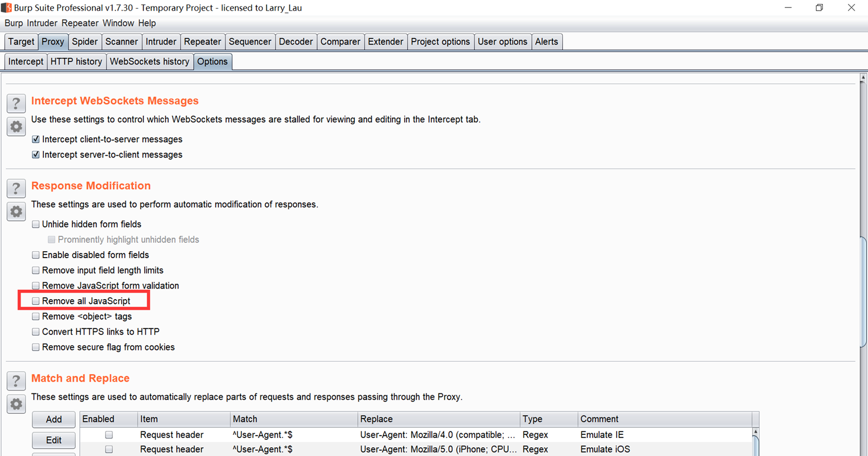The height and width of the screenshot is (456, 868).
Task: Open the Scanner tab
Action: (x=122, y=42)
